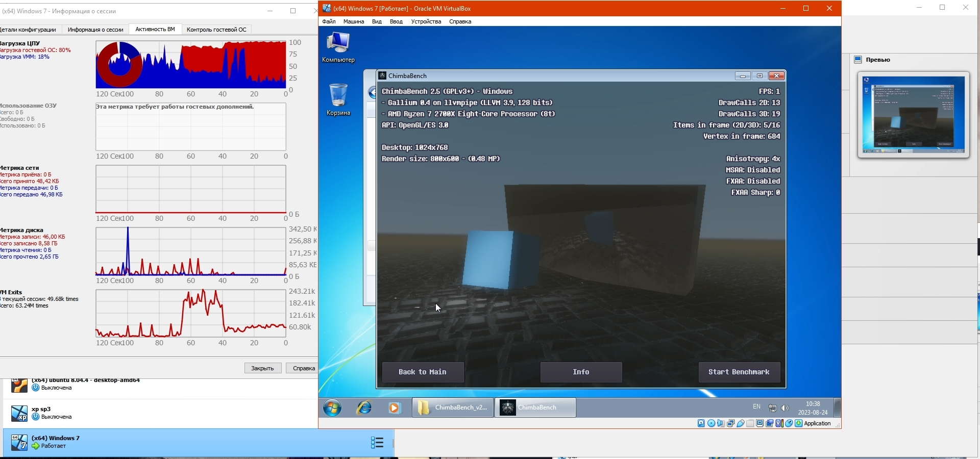Open the Компьютер desktop icon
The image size is (980, 459).
click(338, 47)
